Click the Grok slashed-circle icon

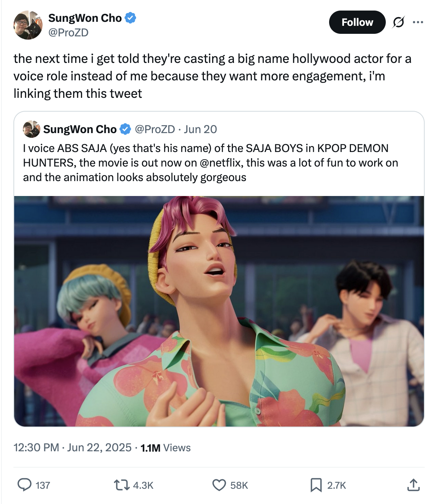[x=398, y=23]
